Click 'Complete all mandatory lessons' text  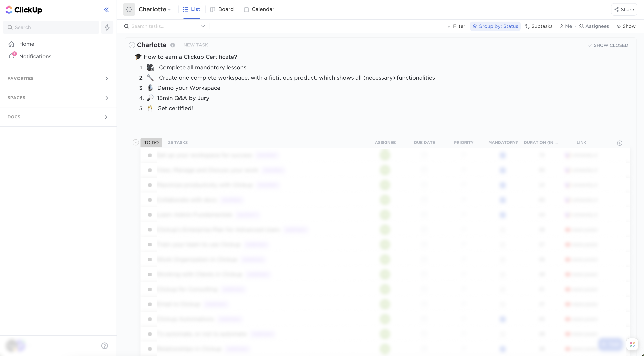pyautogui.click(x=203, y=68)
